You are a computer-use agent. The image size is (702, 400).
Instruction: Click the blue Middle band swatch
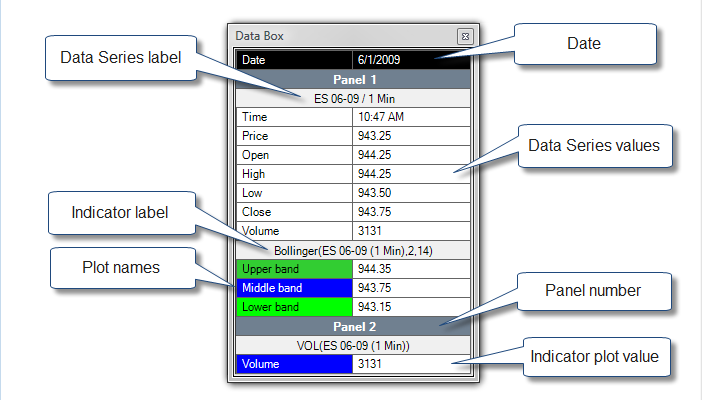pyautogui.click(x=295, y=288)
